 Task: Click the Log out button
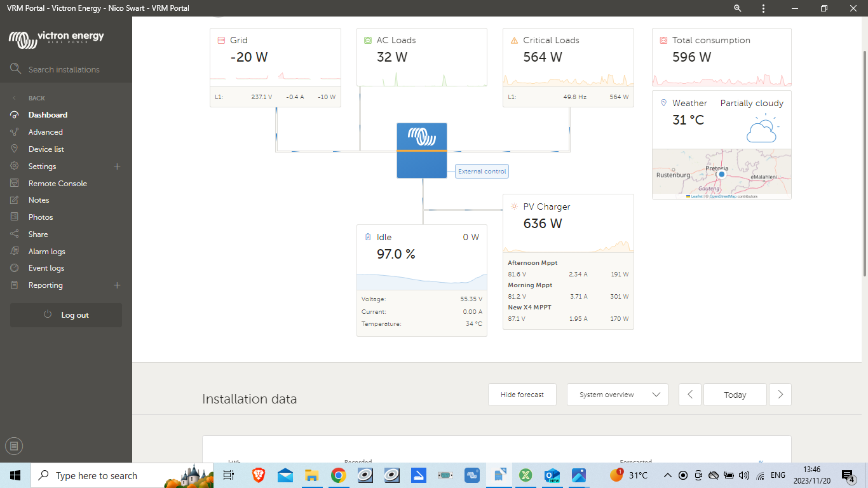tap(66, 315)
